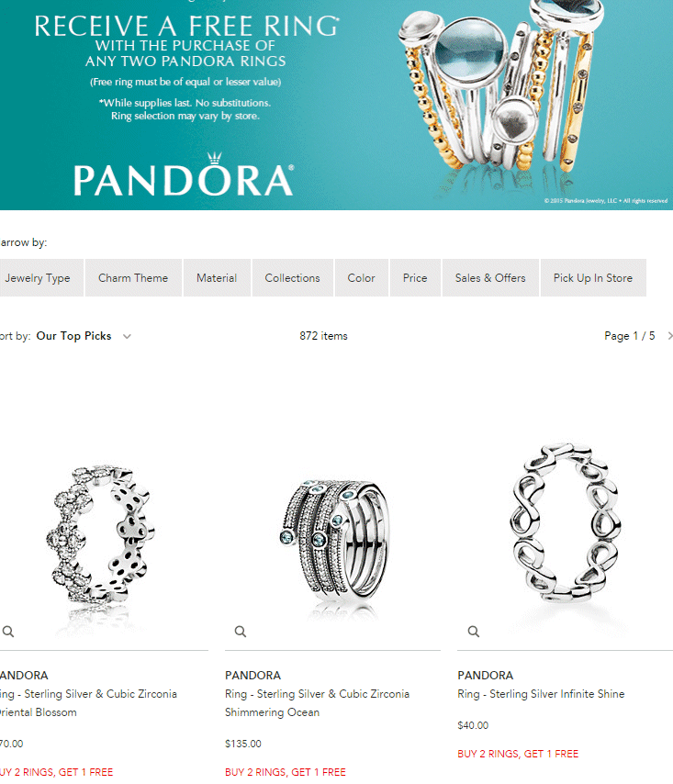The image size is (673, 784).
Task: Expand the Charm Theme filter
Action: 133,277
